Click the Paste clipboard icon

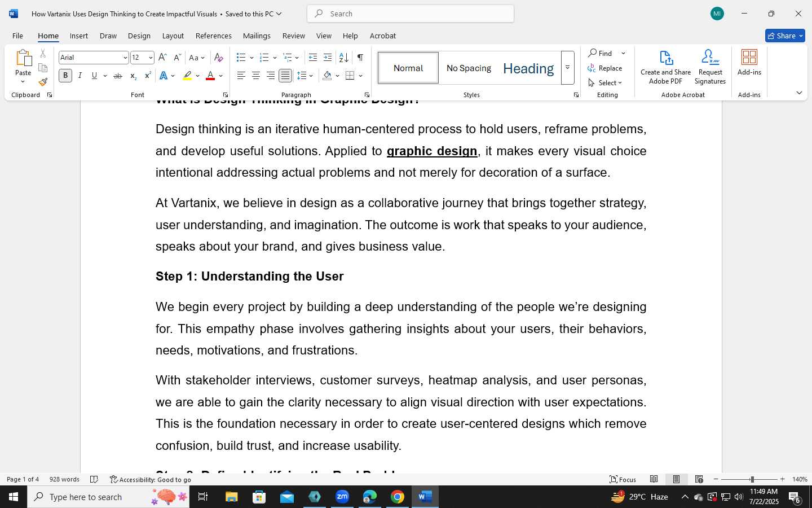click(x=23, y=58)
